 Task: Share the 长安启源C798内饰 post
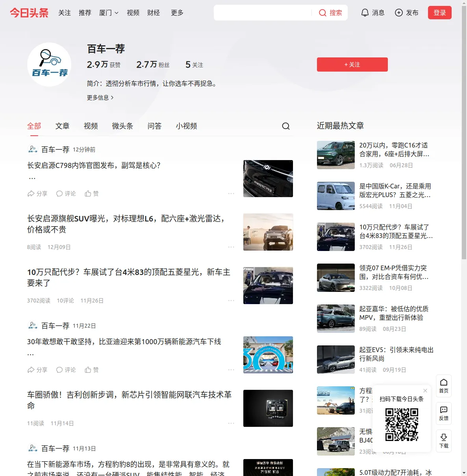[x=37, y=194]
